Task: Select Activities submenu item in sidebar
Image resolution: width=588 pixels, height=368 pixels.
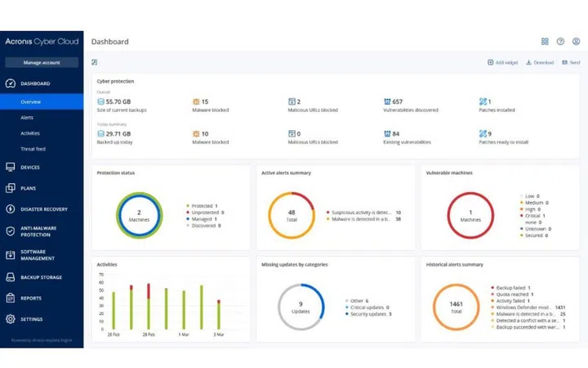Action: (x=30, y=133)
